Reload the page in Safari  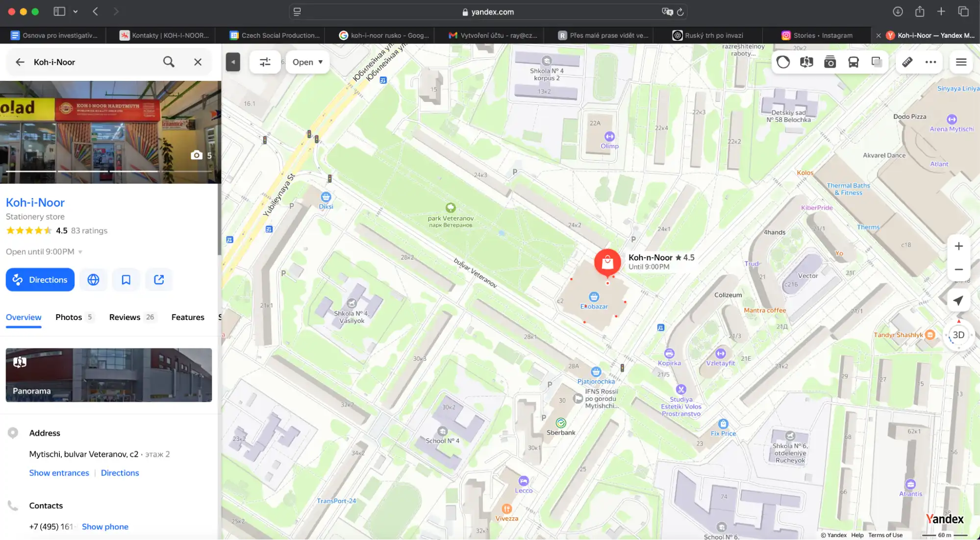[x=680, y=12]
